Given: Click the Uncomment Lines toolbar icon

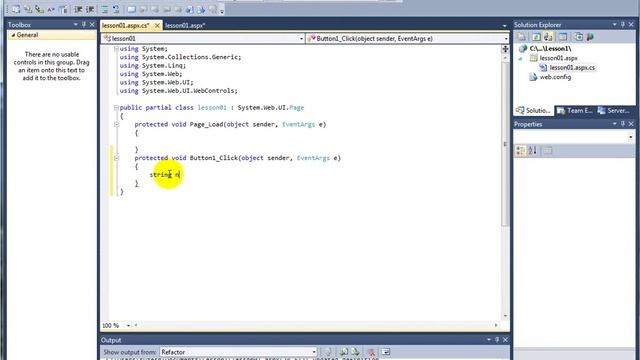Looking at the screenshot, I should click(x=116, y=9).
